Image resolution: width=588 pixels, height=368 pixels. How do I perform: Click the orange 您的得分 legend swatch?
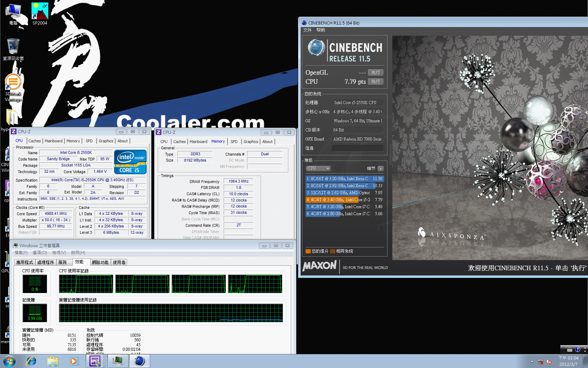[308, 251]
